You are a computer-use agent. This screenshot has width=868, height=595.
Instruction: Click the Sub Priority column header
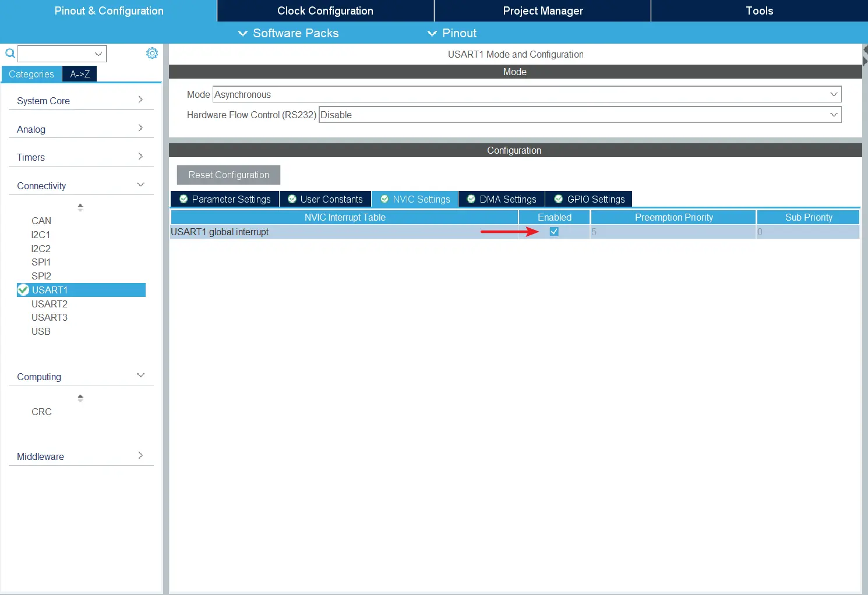pyautogui.click(x=809, y=217)
